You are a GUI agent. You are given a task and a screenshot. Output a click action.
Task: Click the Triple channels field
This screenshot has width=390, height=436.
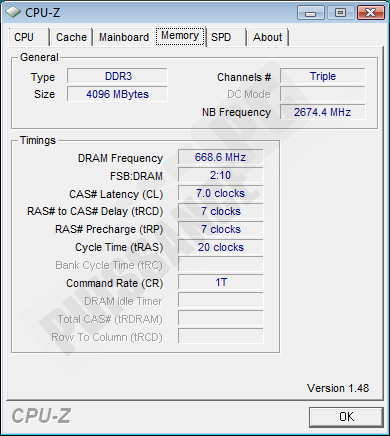pos(323,76)
